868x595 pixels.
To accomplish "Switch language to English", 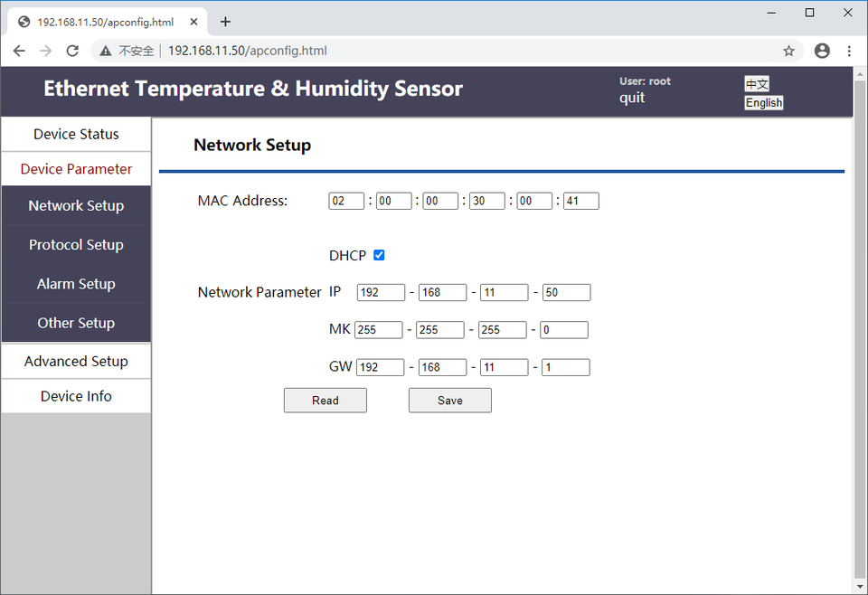I will point(764,103).
